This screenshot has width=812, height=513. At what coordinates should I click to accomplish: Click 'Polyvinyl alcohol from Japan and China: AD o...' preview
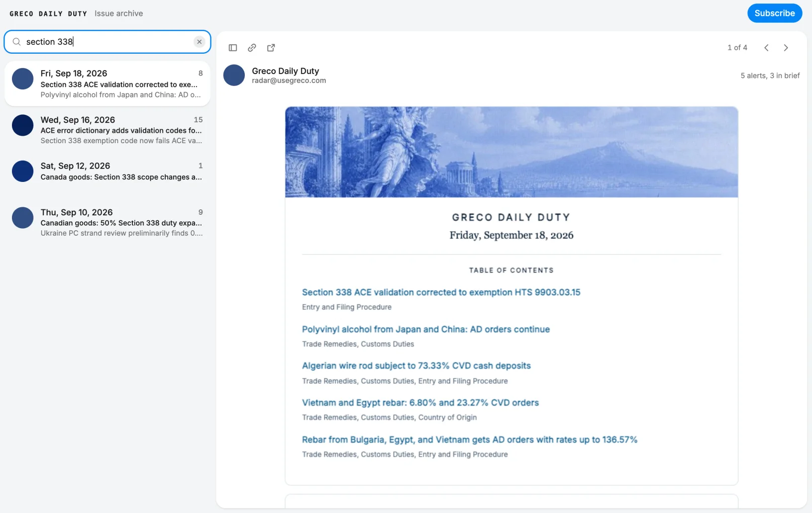coord(121,95)
